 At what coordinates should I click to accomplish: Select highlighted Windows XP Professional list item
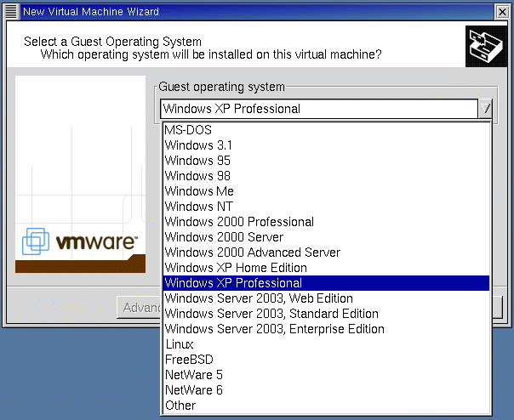(326, 283)
